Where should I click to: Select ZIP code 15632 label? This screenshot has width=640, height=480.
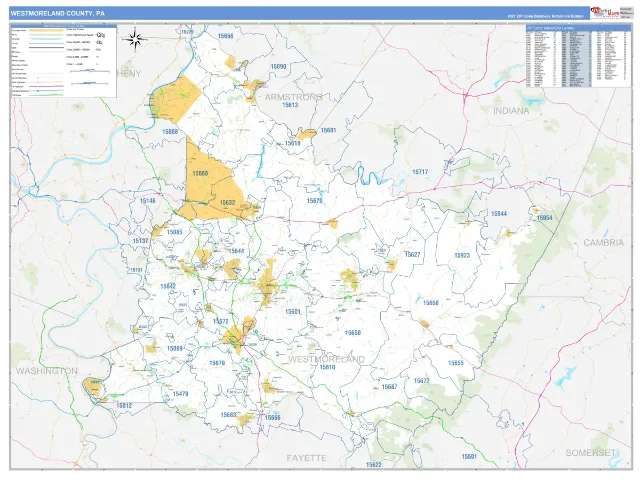point(227,202)
